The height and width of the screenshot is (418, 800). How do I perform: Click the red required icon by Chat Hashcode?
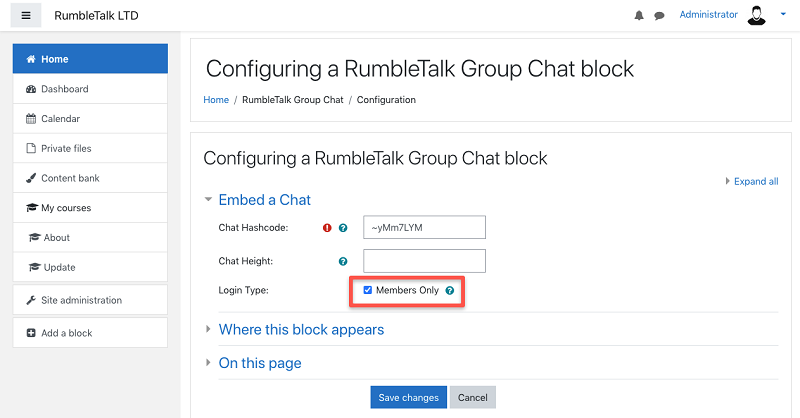coord(327,228)
